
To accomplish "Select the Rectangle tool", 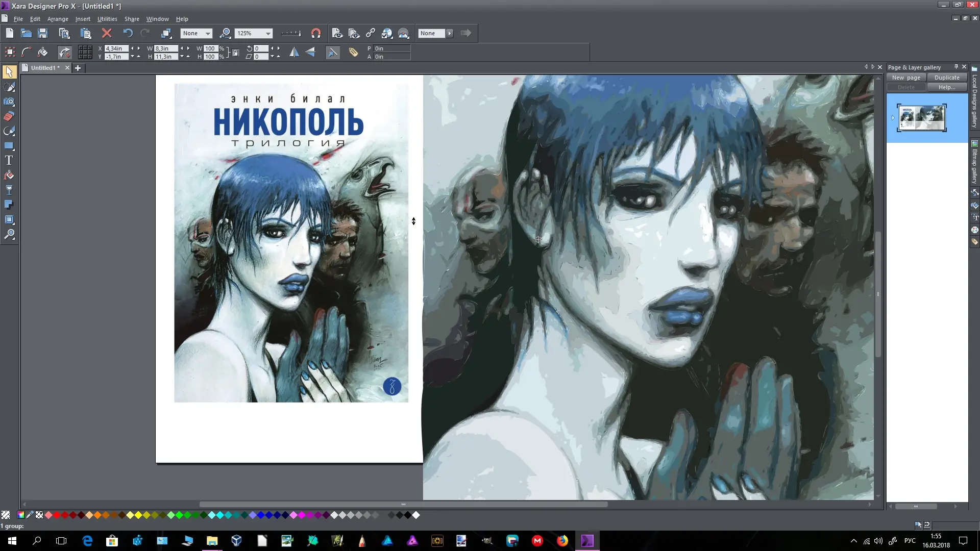I will click(9, 146).
